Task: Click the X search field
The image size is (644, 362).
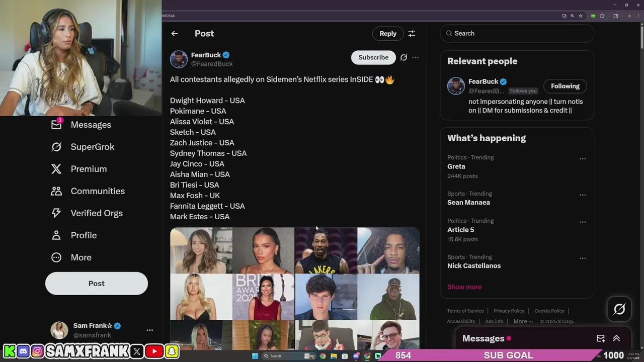Action: coord(517,33)
